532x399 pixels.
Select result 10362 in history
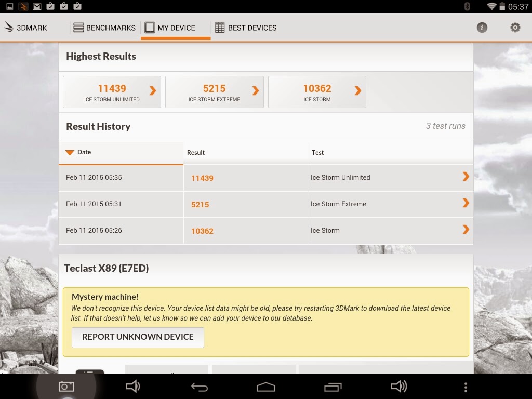[202, 231]
